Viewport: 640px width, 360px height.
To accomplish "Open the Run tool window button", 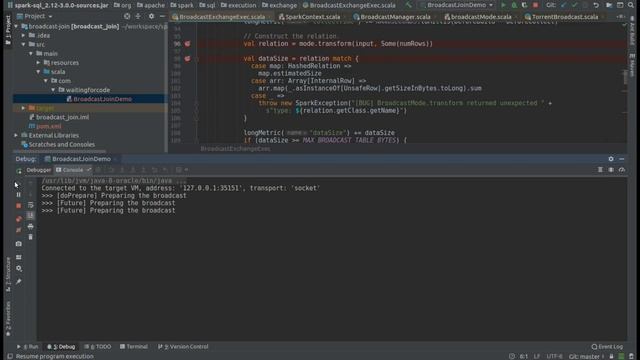I will click(28, 347).
